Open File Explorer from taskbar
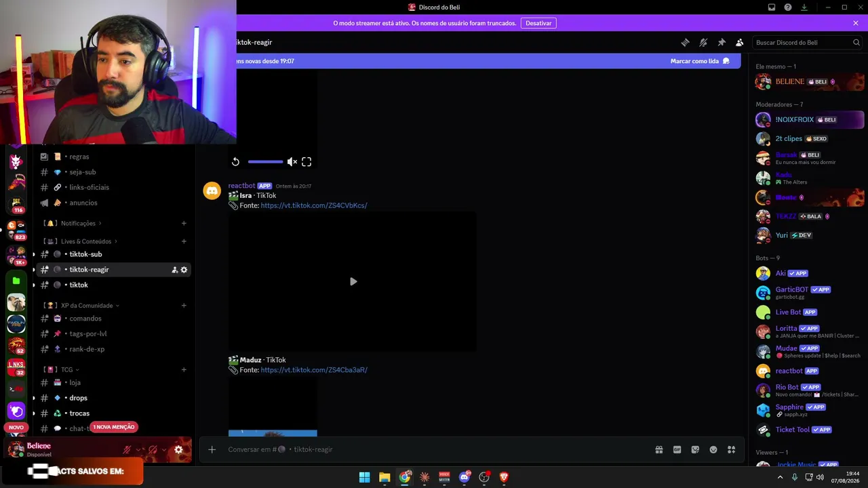This screenshot has height=488, width=868. (x=384, y=477)
